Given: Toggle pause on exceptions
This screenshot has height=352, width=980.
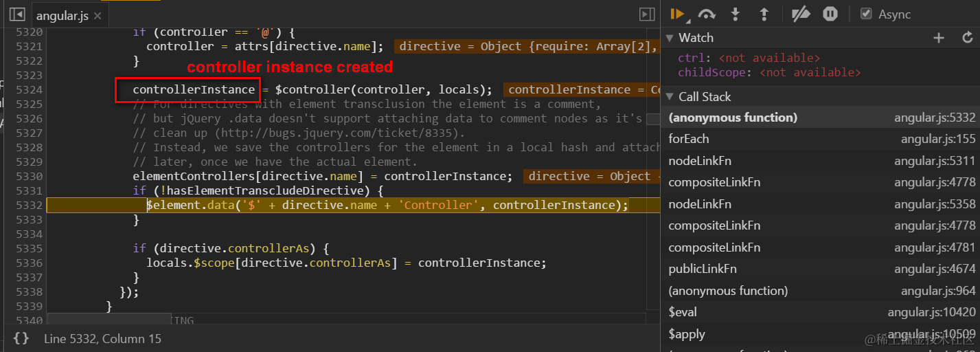Looking at the screenshot, I should pos(830,14).
